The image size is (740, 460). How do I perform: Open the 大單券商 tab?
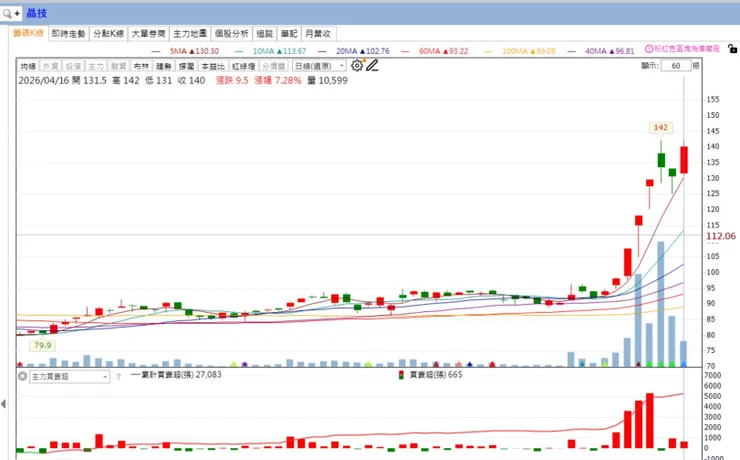coord(149,33)
